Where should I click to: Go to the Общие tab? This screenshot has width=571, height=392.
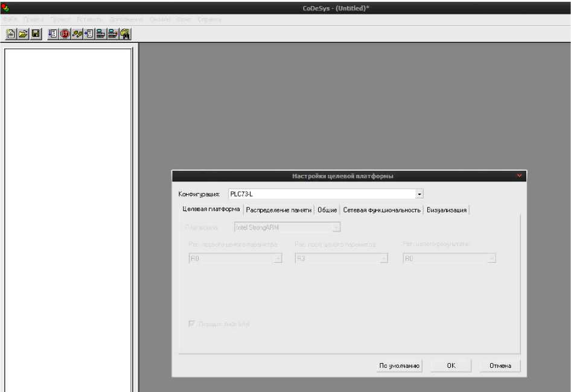pyautogui.click(x=327, y=210)
